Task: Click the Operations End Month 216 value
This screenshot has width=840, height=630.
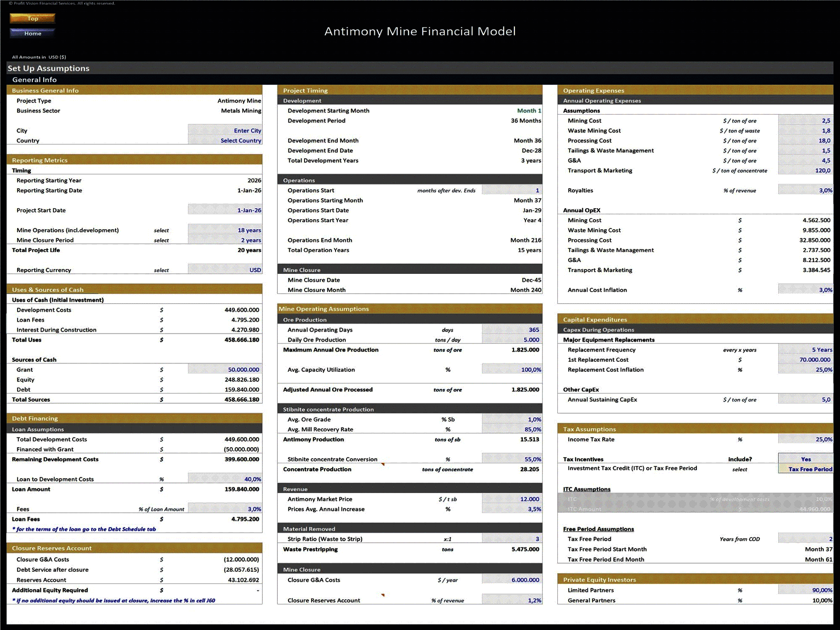Action: point(525,240)
